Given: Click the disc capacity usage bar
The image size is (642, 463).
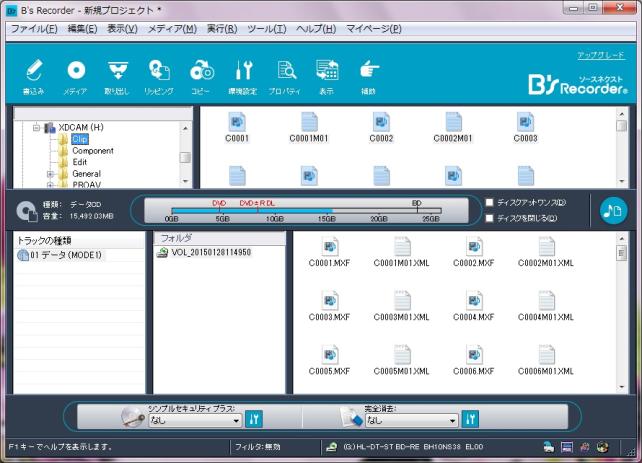Looking at the screenshot, I should [306, 211].
